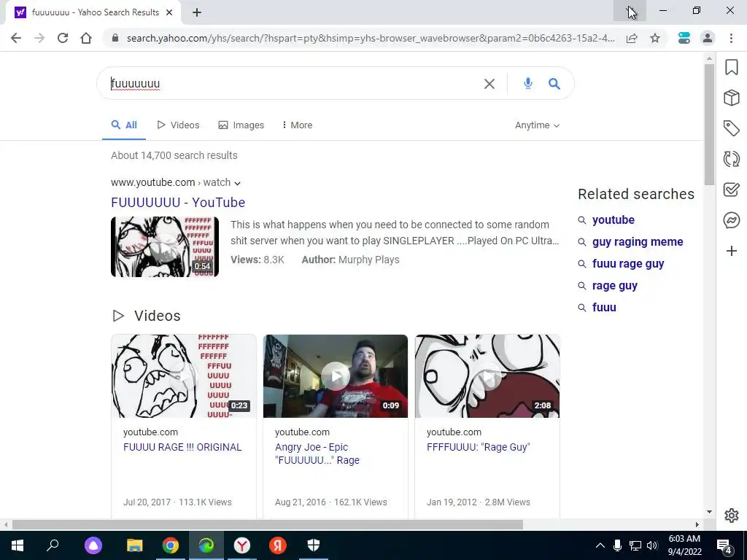Clear the search box with X
The height and width of the screenshot is (560, 747).
489,84
